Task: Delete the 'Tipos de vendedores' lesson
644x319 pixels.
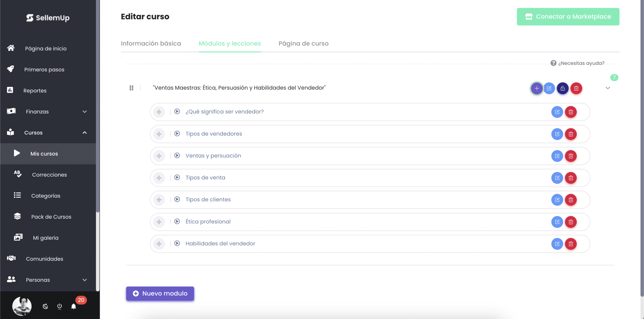Action: pos(571,134)
